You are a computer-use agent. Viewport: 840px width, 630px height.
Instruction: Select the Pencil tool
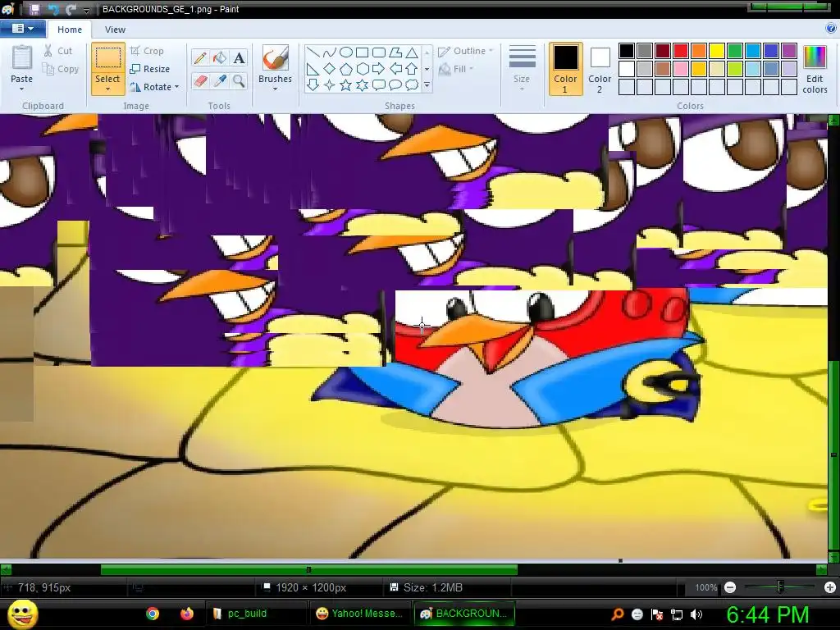coord(200,58)
